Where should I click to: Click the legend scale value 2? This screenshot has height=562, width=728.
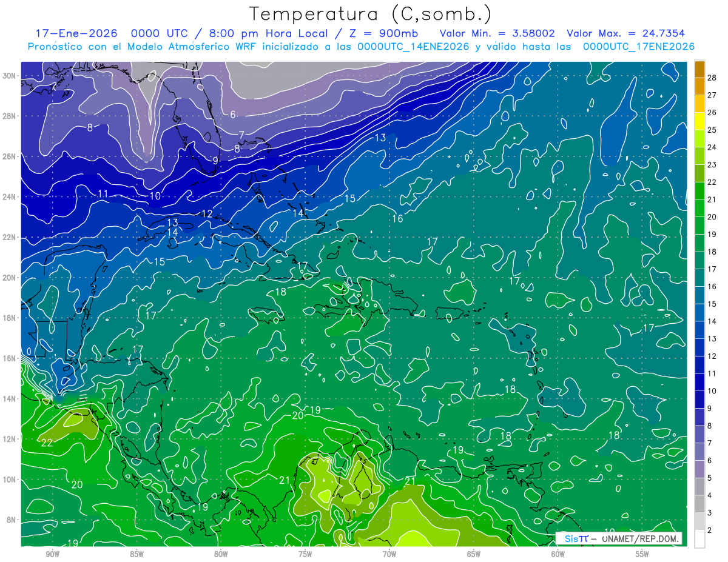pos(710,530)
